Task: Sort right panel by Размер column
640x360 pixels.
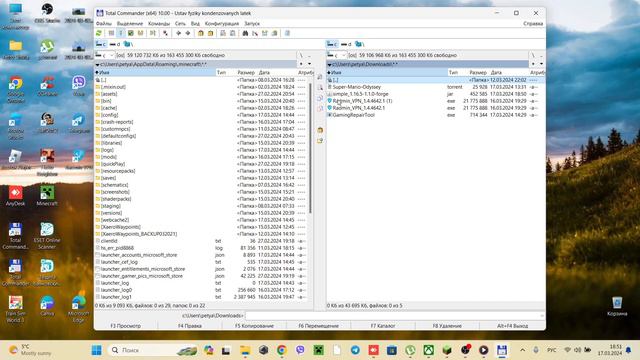Action: coord(478,72)
